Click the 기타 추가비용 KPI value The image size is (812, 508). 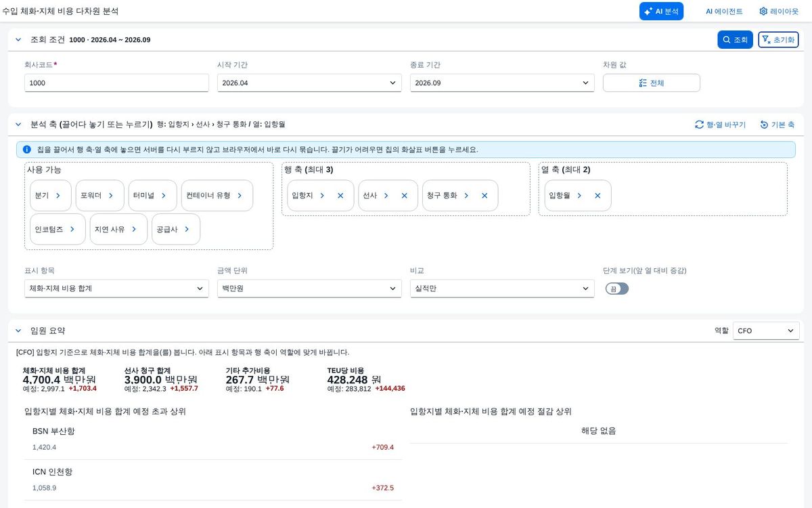[258, 379]
